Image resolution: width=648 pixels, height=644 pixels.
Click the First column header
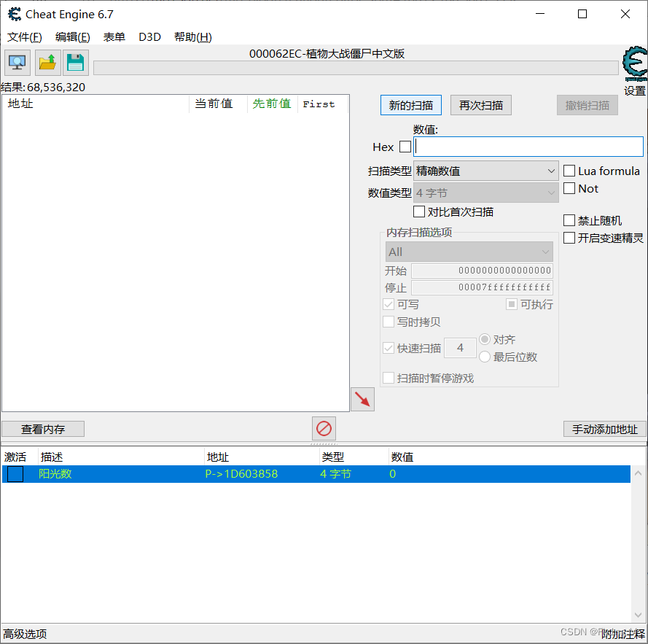pos(323,104)
